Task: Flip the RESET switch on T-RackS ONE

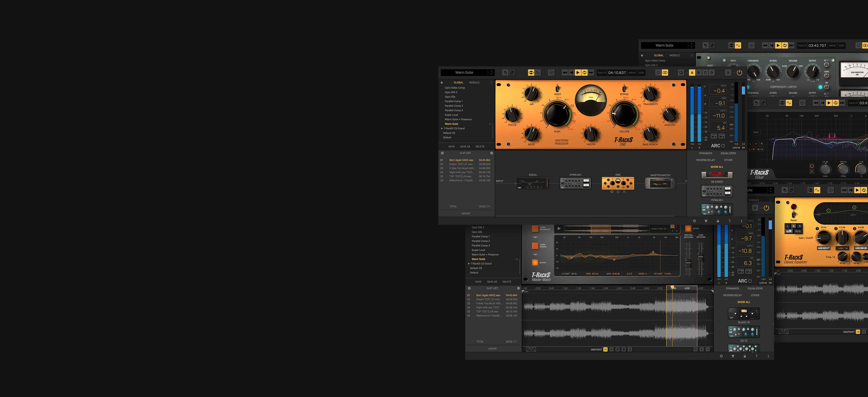Action: click(x=558, y=89)
